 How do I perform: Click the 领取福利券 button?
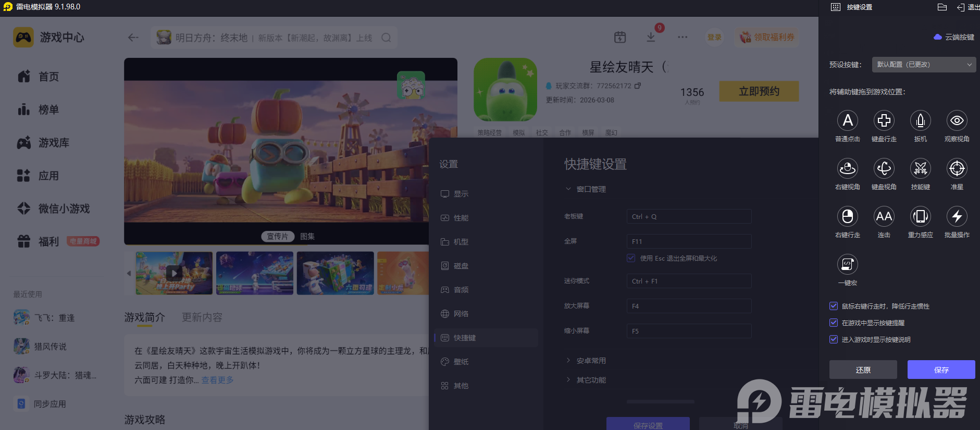(x=767, y=37)
